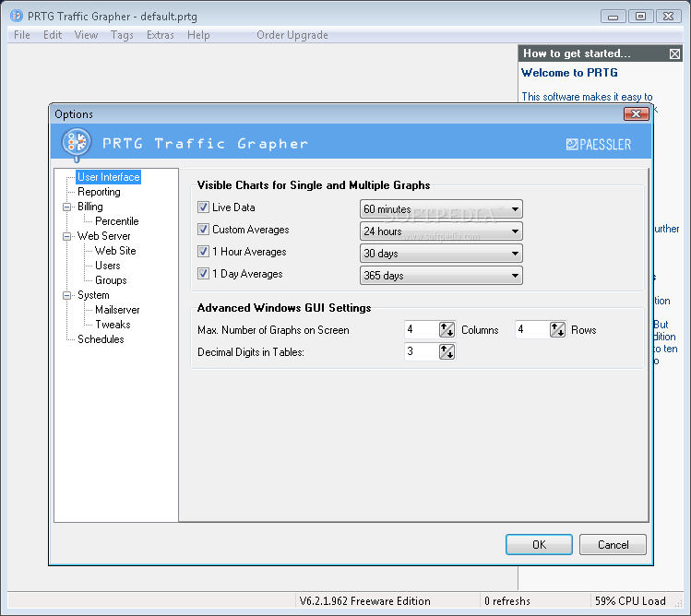Open the File menu
This screenshot has width=691, height=616.
(x=22, y=35)
